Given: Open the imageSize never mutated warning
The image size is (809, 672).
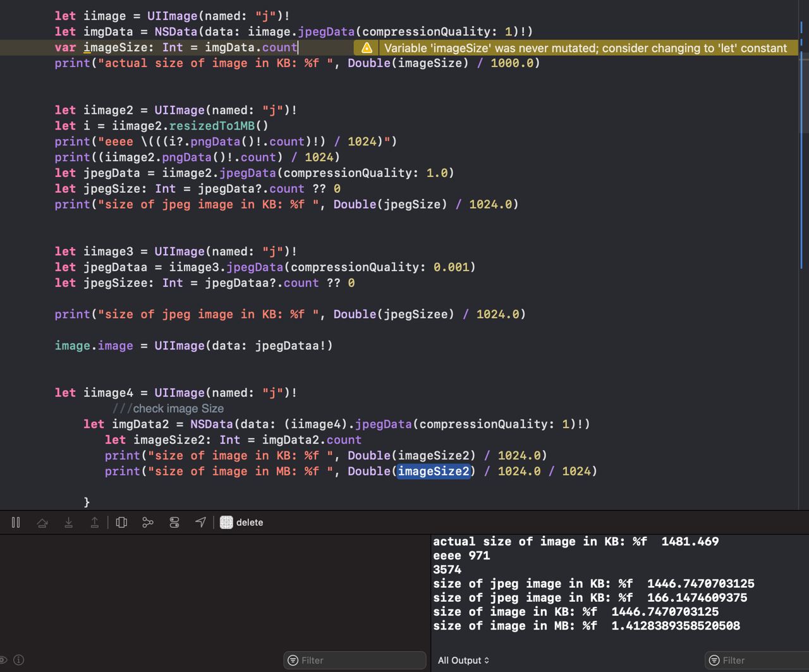Looking at the screenshot, I should [x=585, y=48].
